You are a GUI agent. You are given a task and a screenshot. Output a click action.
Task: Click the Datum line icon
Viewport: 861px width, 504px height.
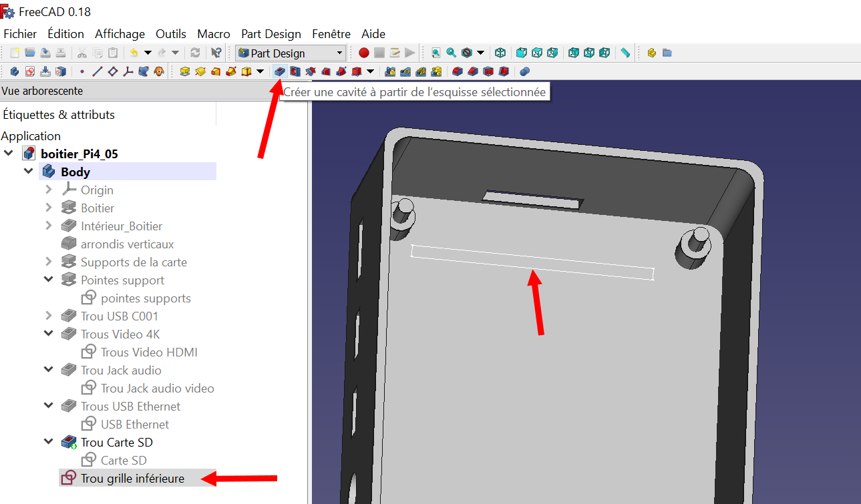coord(97,71)
